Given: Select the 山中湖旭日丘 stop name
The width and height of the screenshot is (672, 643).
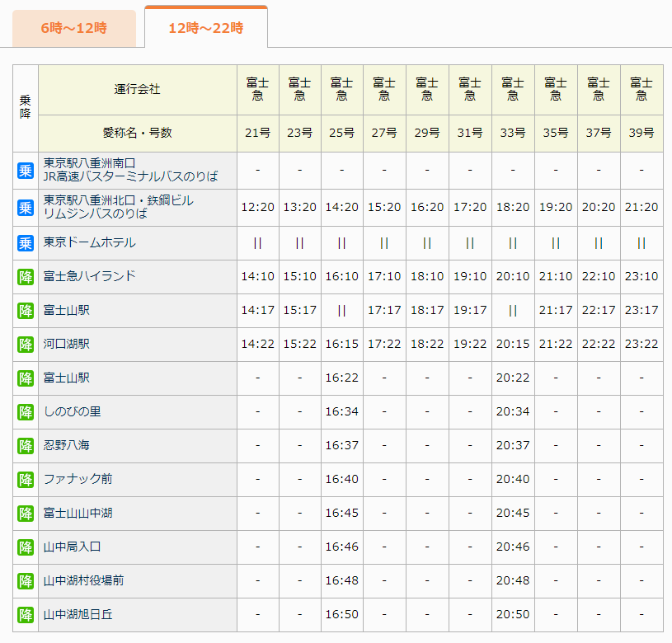Looking at the screenshot, I should click(78, 614).
